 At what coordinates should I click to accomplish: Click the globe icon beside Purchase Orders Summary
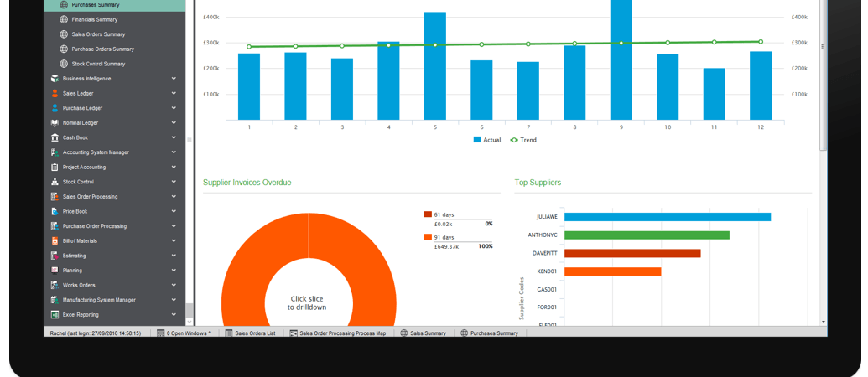click(64, 49)
